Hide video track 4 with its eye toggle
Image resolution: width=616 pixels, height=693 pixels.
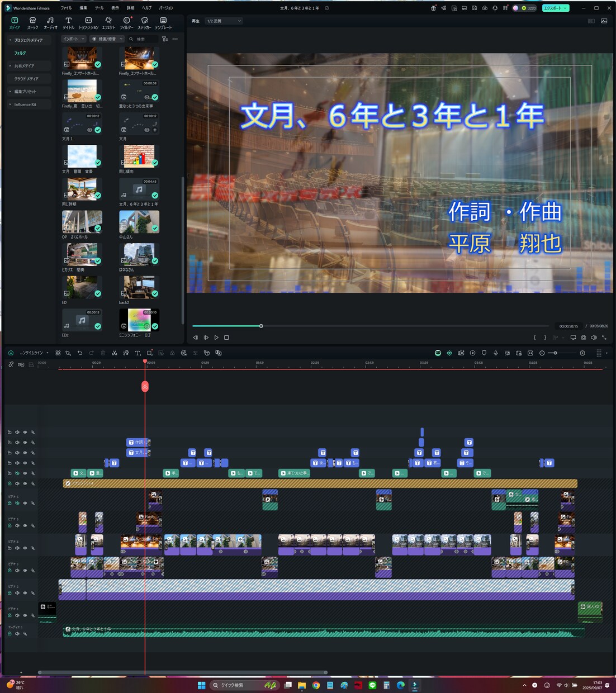[x=25, y=548]
